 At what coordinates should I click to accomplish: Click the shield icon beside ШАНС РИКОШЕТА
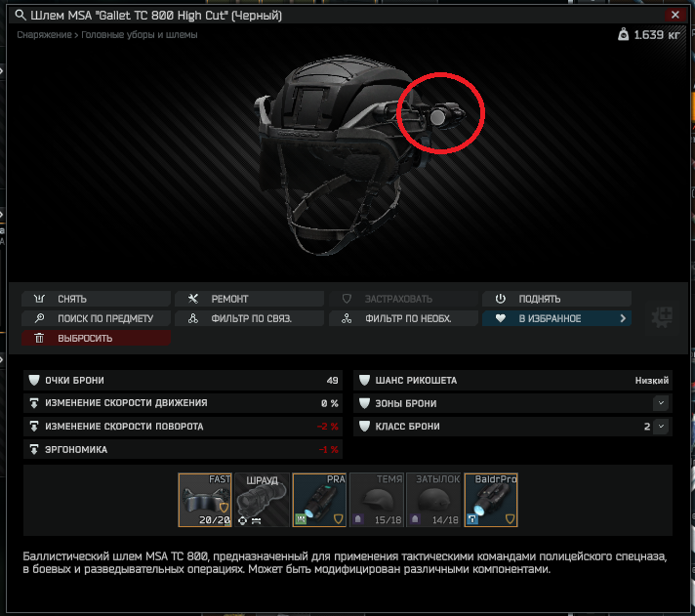pos(364,380)
